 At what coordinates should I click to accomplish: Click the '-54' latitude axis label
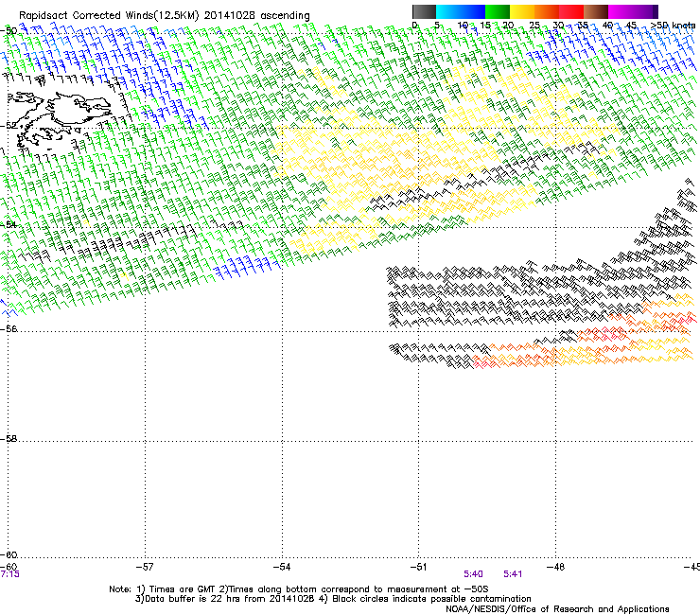(x=9, y=224)
